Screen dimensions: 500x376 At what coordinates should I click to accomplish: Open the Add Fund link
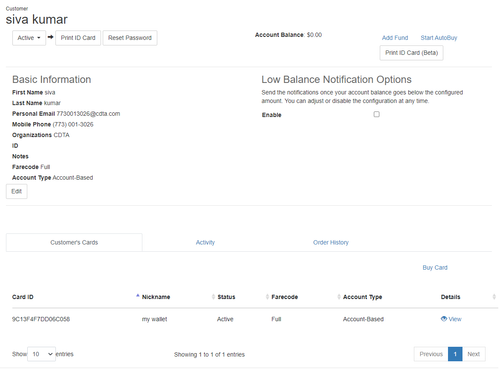(395, 38)
